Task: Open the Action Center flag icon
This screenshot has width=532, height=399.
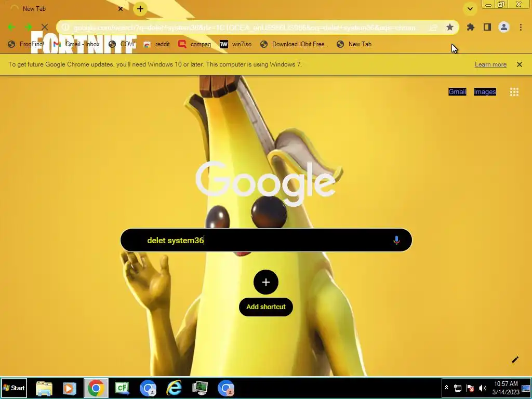Action: coord(470,388)
